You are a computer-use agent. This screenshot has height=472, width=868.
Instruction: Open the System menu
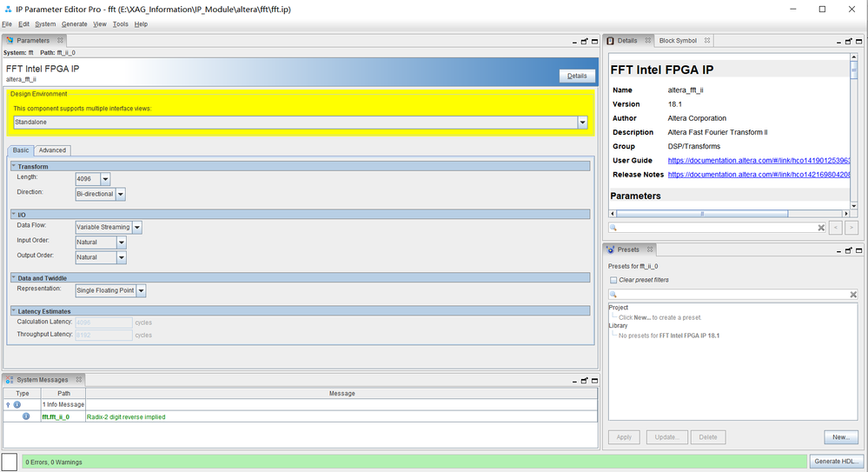[x=45, y=24]
